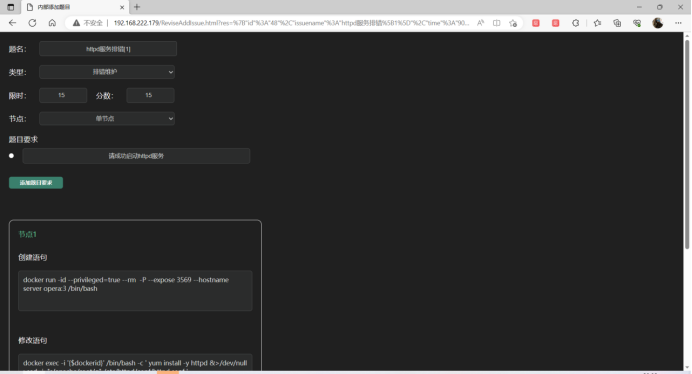Maximize or restore the browser window

660,7
